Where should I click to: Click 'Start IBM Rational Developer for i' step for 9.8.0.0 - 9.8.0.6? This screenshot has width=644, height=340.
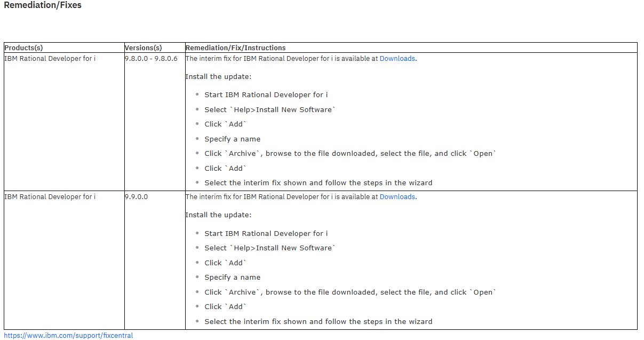coord(266,95)
